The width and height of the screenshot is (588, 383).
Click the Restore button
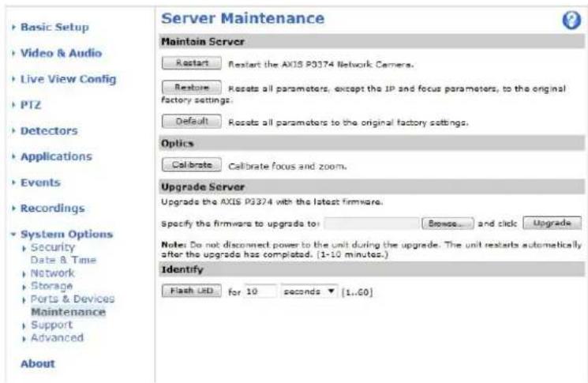[x=192, y=88]
